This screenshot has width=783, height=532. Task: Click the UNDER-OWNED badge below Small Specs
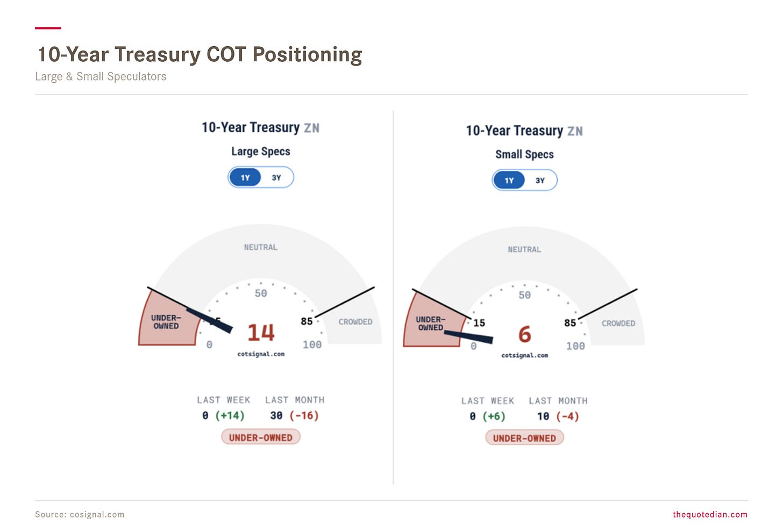coord(525,438)
